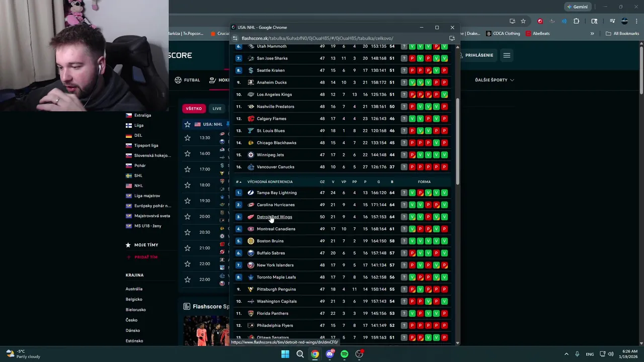
Task: Click the Calgary Flames team logo
Action: tap(251, 119)
